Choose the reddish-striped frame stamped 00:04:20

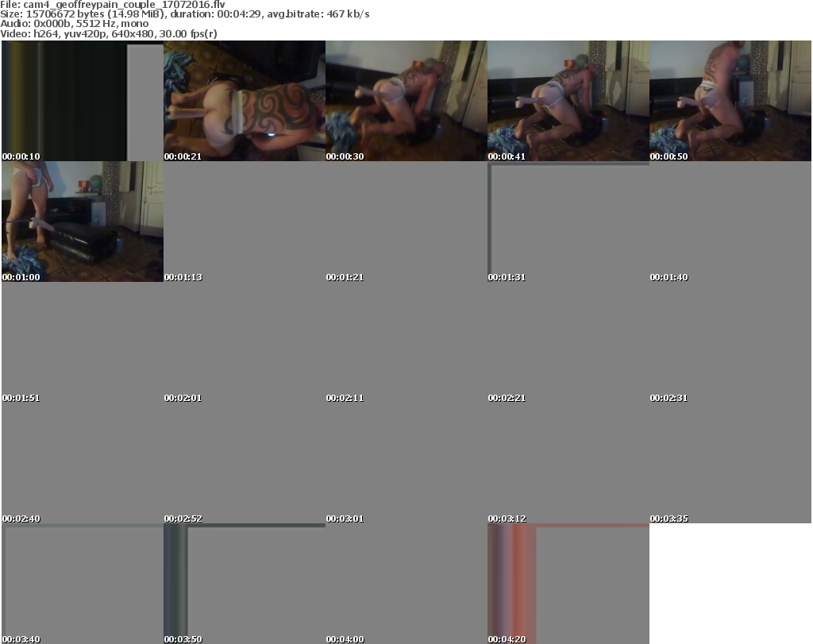coord(568,584)
